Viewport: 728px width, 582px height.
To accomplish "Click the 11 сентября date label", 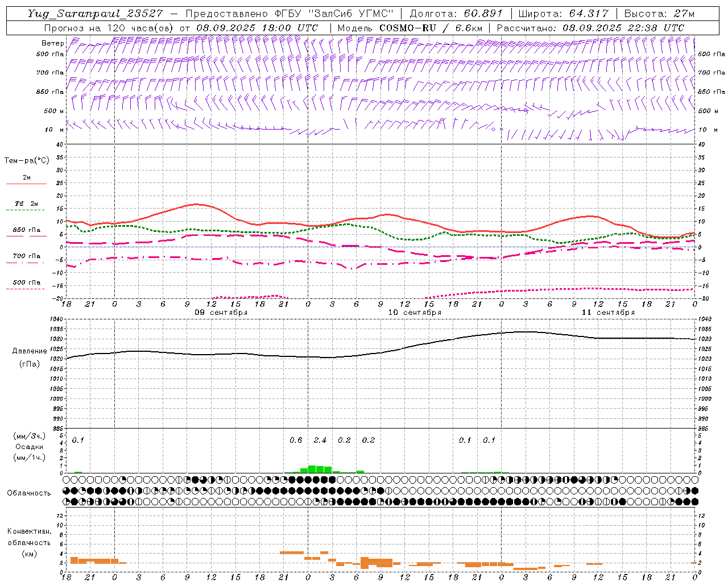I will coord(608,312).
